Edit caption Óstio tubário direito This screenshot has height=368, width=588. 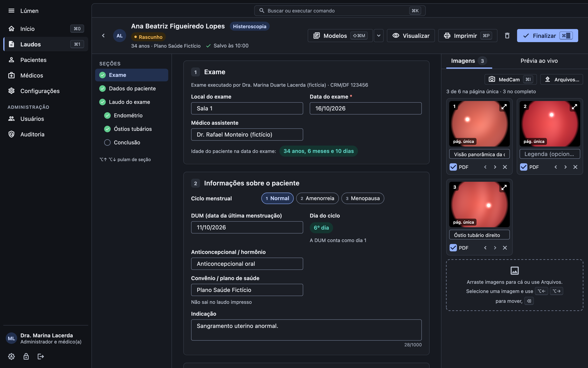click(479, 235)
